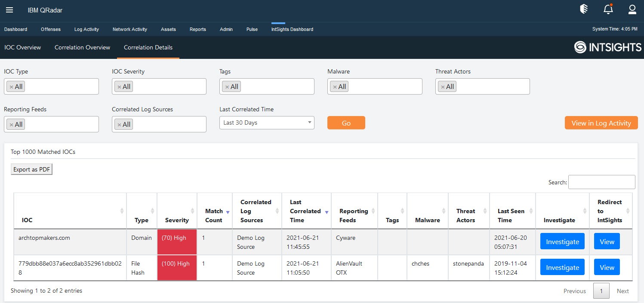Sort by Threat Actors column arrows
Image resolution: width=644 pixels, height=303 pixels.
(x=485, y=211)
